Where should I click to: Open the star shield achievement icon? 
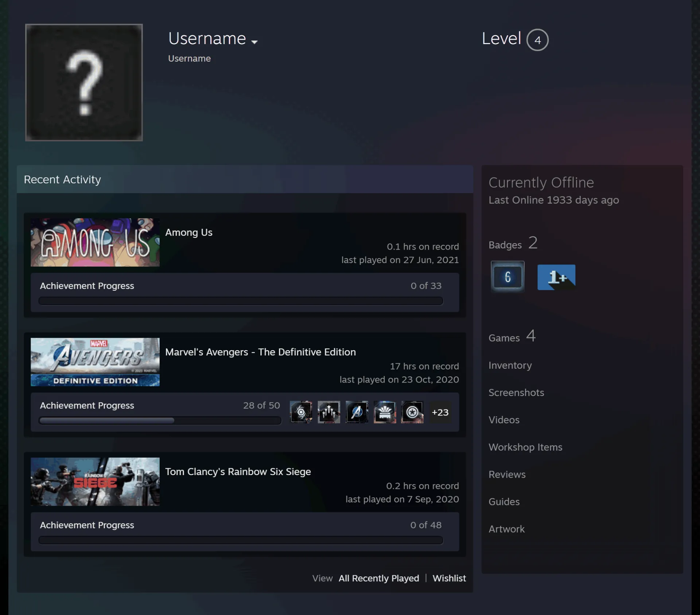pyautogui.click(x=412, y=412)
